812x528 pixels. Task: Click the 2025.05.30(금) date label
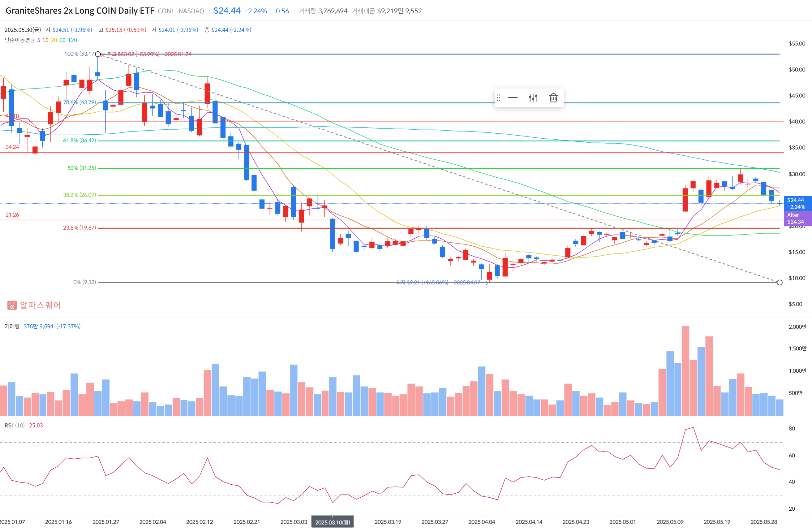[23, 30]
